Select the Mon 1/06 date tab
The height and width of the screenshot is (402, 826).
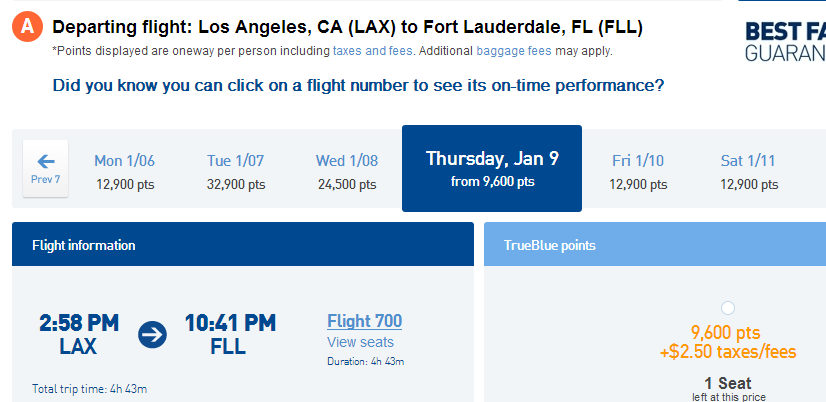coord(125,172)
